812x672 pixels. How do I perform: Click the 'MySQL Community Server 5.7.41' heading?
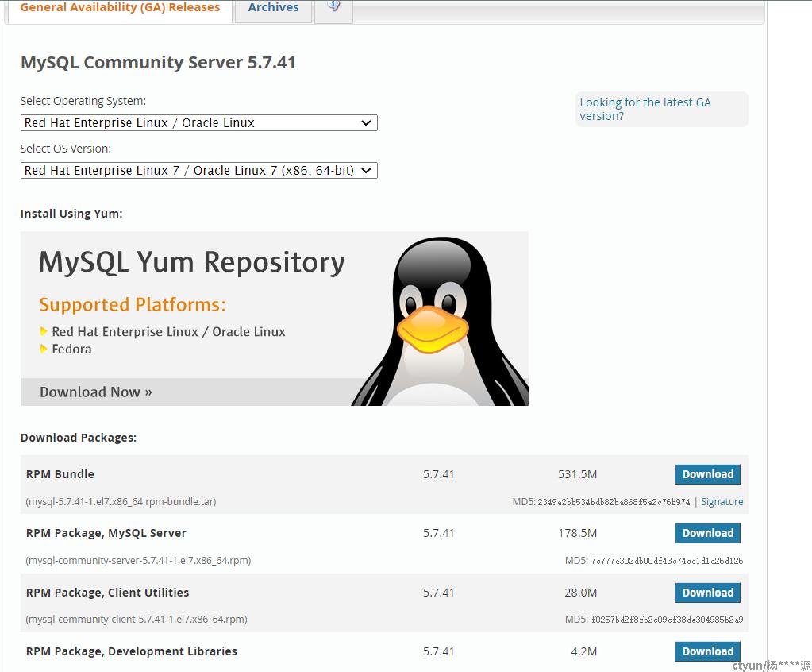click(158, 63)
